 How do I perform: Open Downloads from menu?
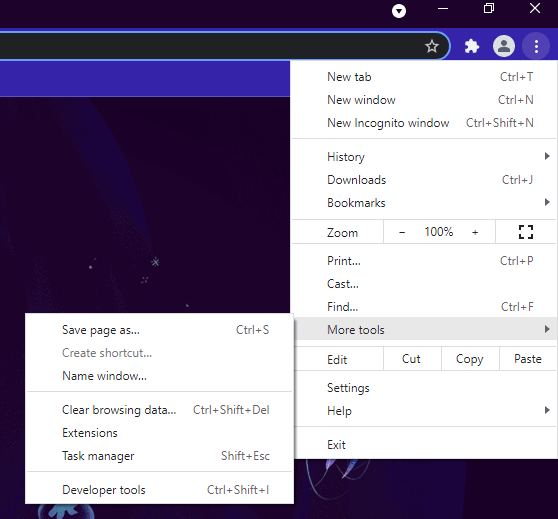pyautogui.click(x=424, y=180)
